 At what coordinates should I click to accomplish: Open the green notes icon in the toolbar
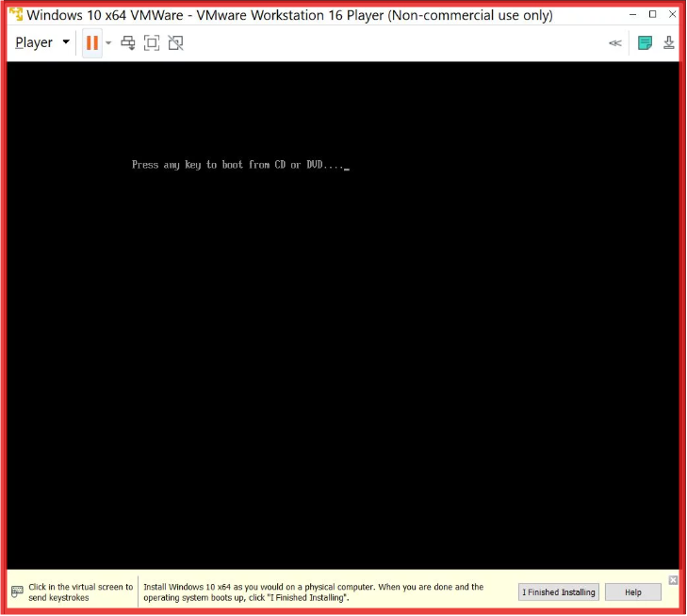645,42
